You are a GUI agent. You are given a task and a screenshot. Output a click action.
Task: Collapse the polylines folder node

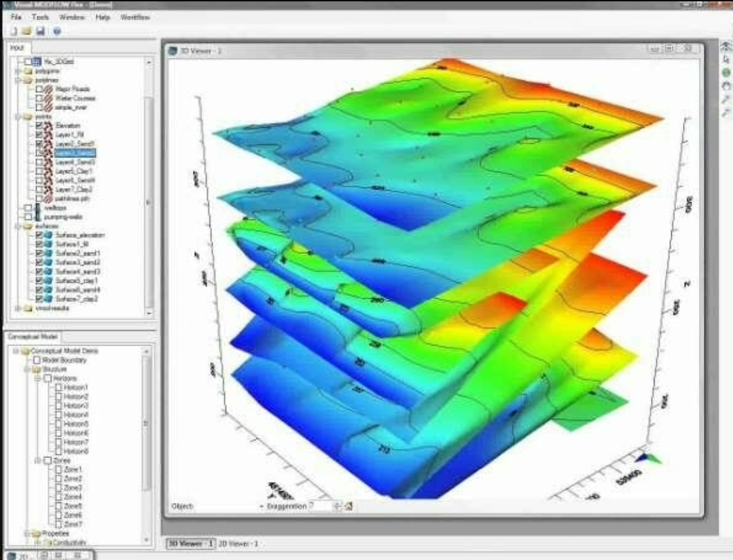click(18, 80)
